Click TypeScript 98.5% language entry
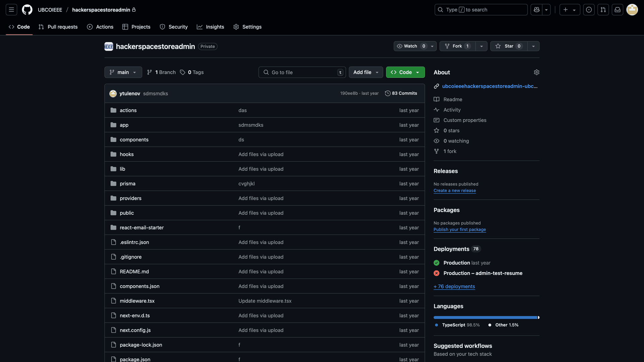The height and width of the screenshot is (362, 644). point(458,325)
